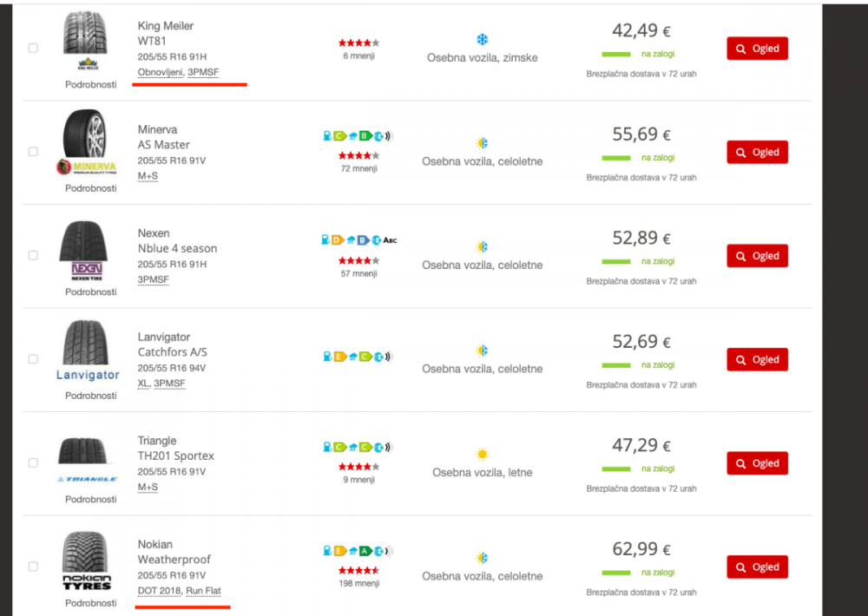Open the Triangle TH201 tyre thumbnail
The image size is (868, 616).
click(x=83, y=451)
